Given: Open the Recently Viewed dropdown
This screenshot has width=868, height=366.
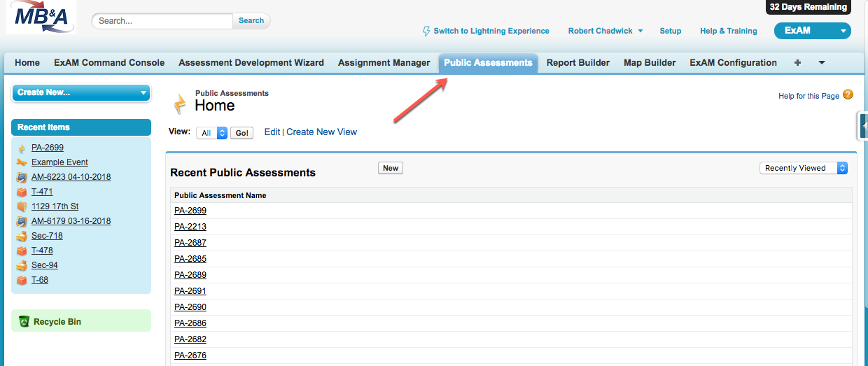Looking at the screenshot, I should pos(804,168).
